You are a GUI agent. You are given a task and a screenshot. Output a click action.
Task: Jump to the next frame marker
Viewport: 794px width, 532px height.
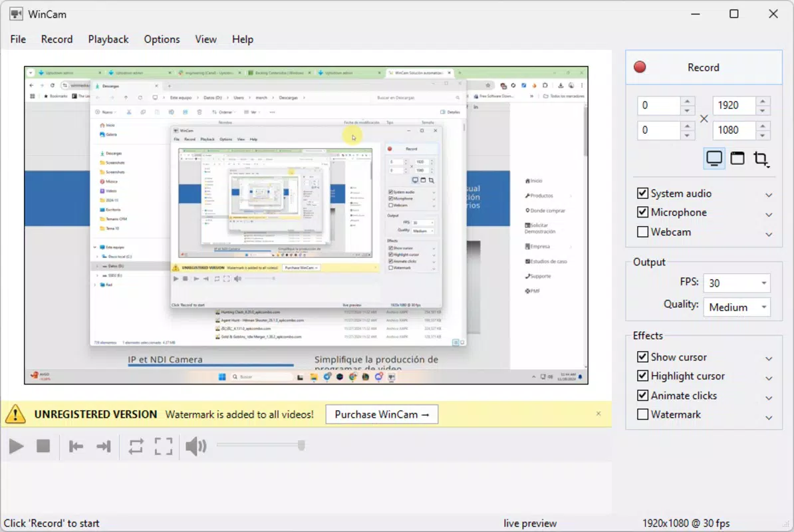103,446
